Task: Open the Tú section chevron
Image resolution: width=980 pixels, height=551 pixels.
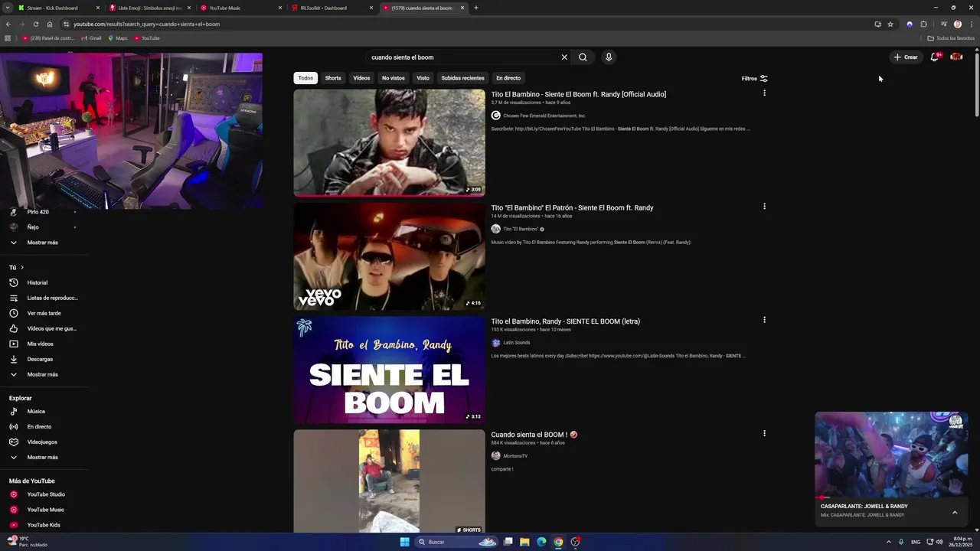Action: [x=22, y=267]
